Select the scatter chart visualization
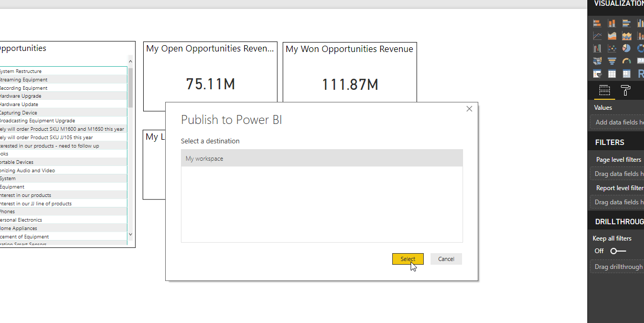This screenshot has height=323, width=644. [612, 48]
